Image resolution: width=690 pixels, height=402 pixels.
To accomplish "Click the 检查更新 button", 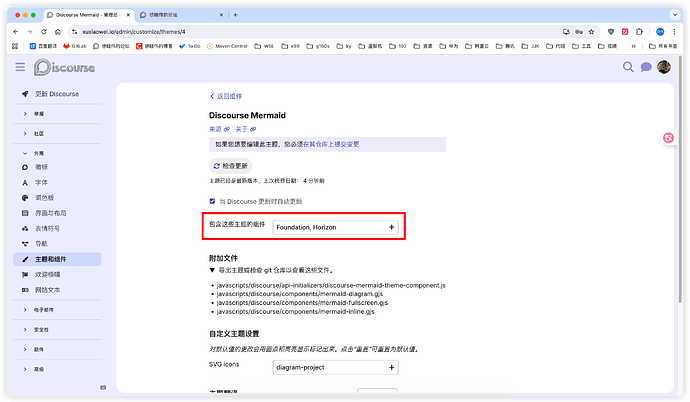I will coord(230,165).
